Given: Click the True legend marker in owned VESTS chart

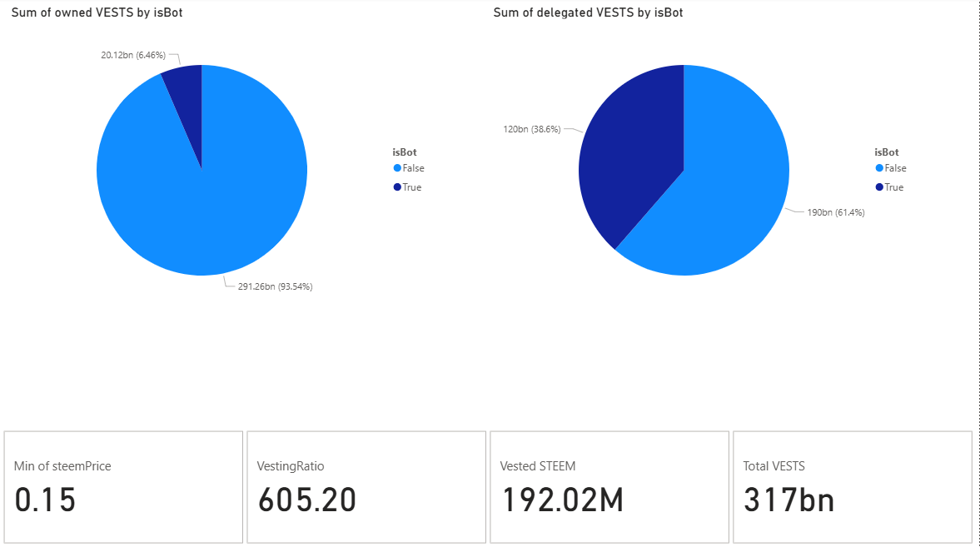Looking at the screenshot, I should coord(397,187).
